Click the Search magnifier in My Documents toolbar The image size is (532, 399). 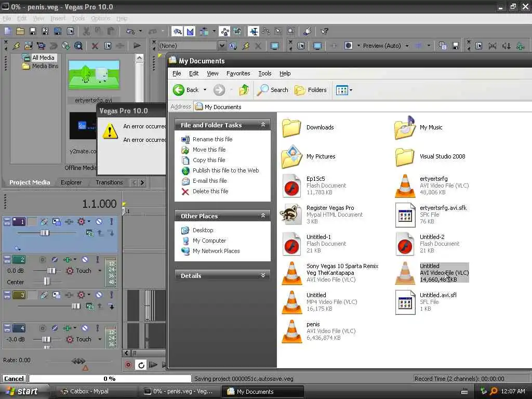click(272, 90)
